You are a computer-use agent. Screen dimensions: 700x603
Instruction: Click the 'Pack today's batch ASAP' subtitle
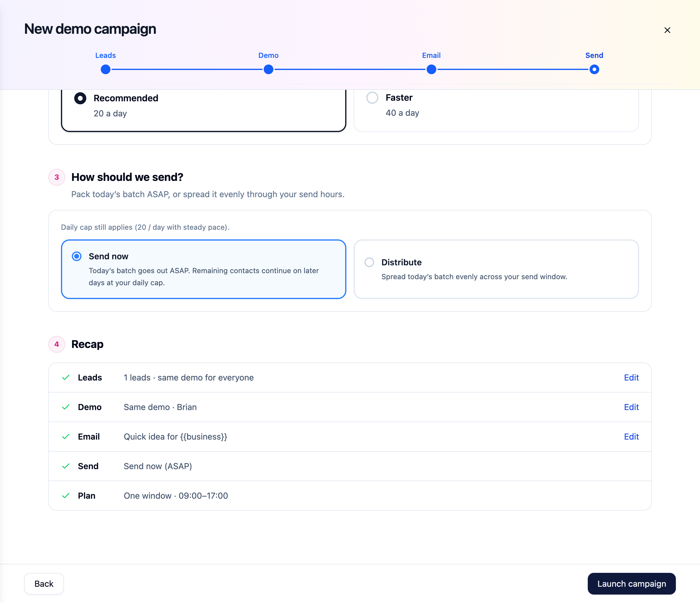(x=208, y=194)
